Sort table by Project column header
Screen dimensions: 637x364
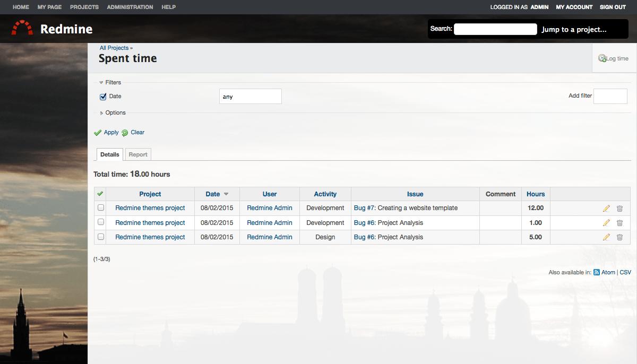(150, 194)
